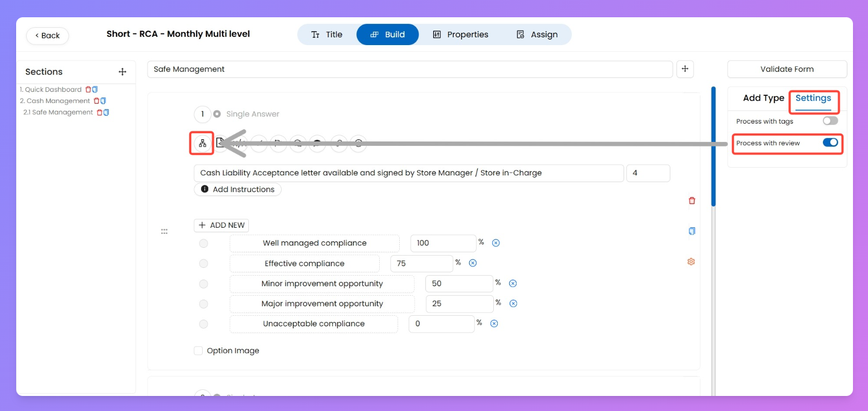Click the drag handle beside question 1
The width and height of the screenshot is (868, 411).
point(164,232)
